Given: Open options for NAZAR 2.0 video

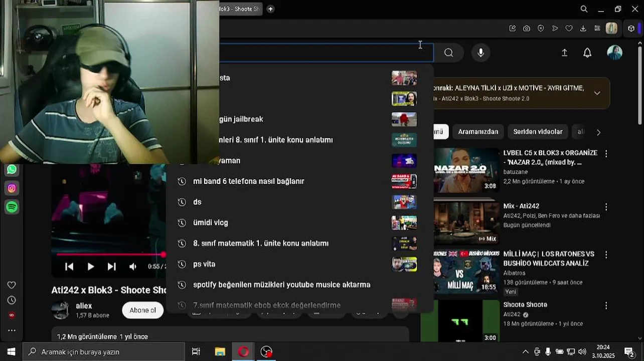Looking at the screenshot, I should pyautogui.click(x=606, y=153).
